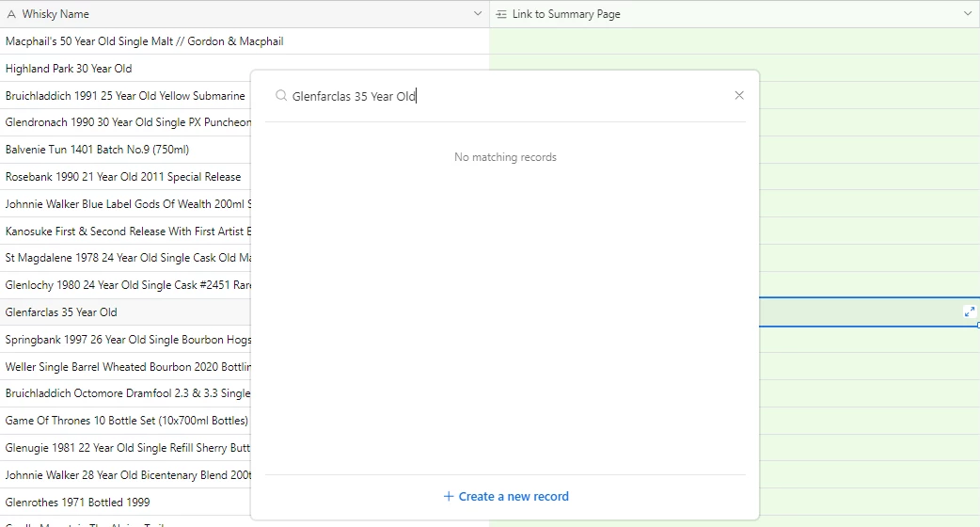980x527 pixels.
Task: Create a new record
Action: click(x=506, y=496)
